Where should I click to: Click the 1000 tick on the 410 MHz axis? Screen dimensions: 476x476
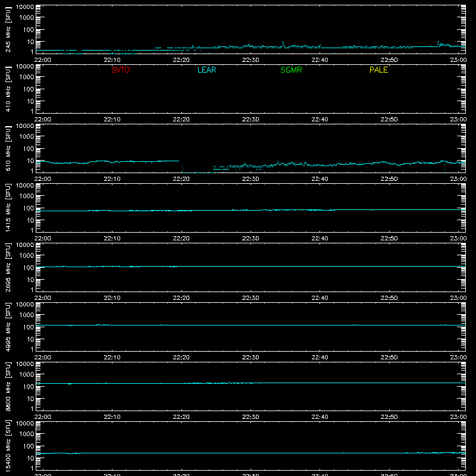pos(27,77)
